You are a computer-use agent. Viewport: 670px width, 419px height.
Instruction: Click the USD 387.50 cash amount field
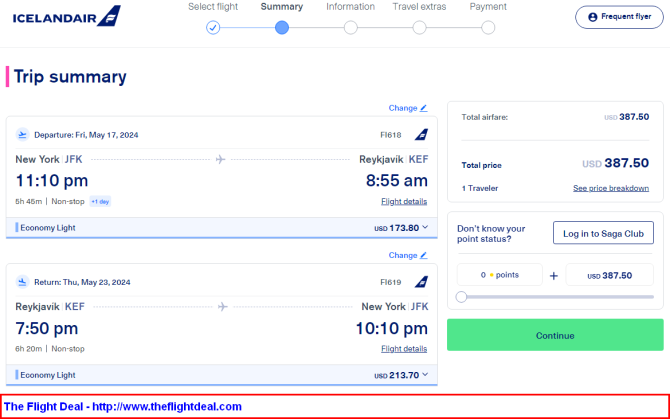coord(609,275)
